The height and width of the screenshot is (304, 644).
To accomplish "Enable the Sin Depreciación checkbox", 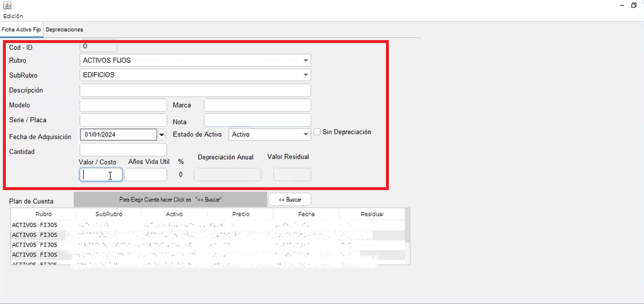I will (317, 132).
